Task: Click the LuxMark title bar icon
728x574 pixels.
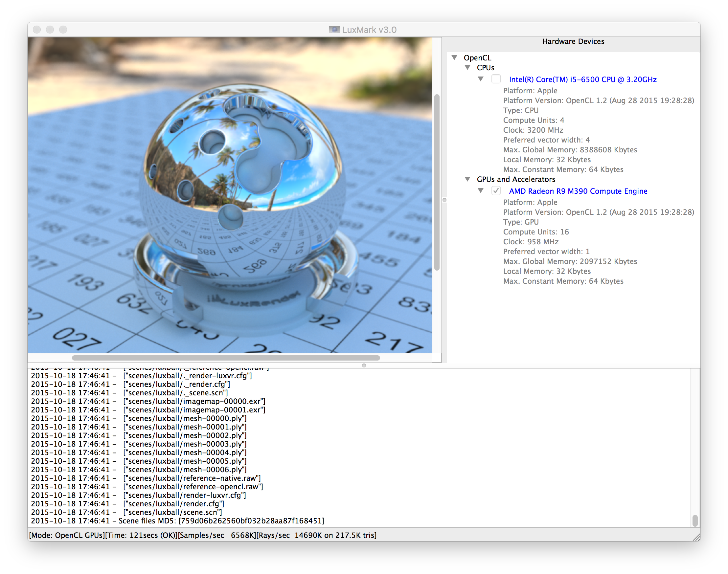Action: (334, 30)
